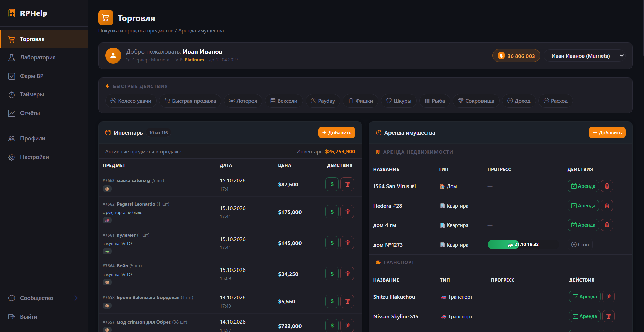Open Быстрая продажа quick action
Viewport: 644px width, 332px height.
[x=190, y=101]
